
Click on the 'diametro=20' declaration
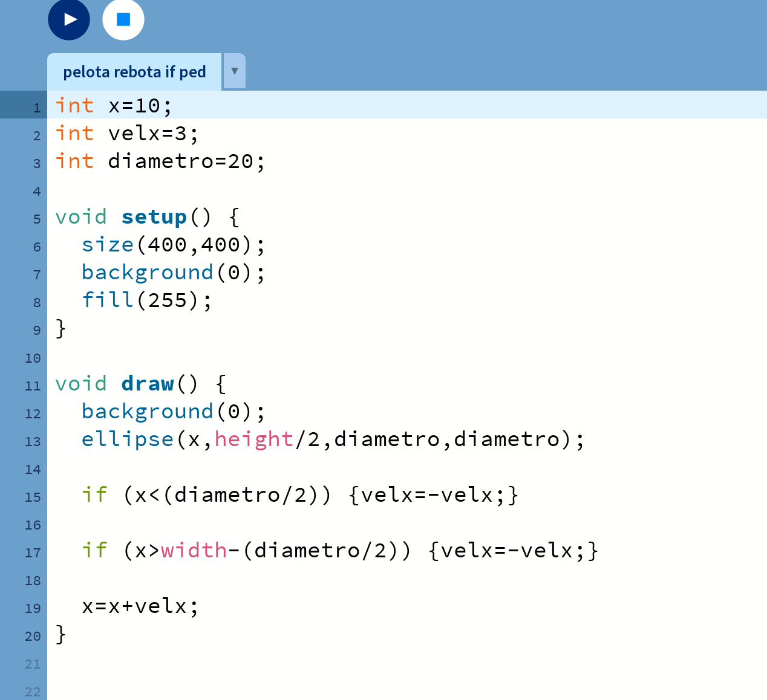180,161
